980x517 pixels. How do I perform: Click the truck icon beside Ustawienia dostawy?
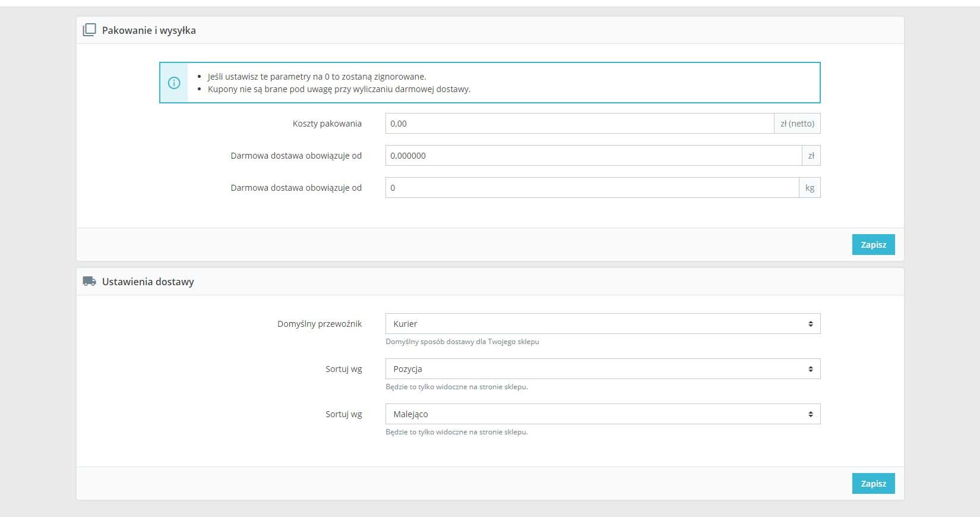coord(89,282)
